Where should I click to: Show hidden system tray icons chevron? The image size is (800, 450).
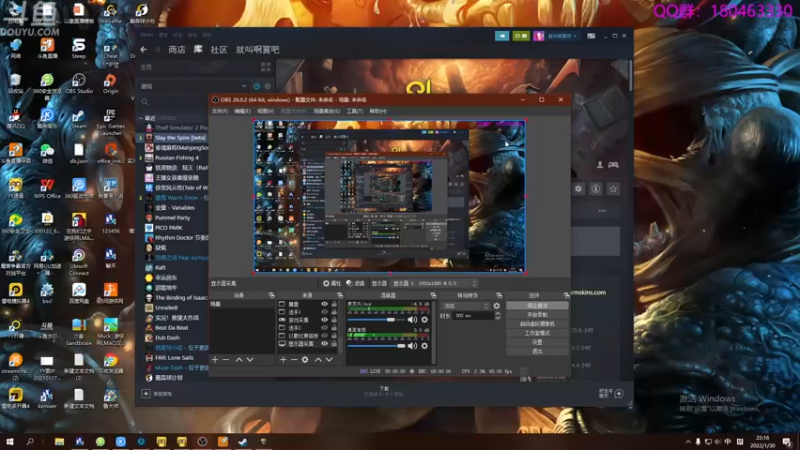[688, 442]
